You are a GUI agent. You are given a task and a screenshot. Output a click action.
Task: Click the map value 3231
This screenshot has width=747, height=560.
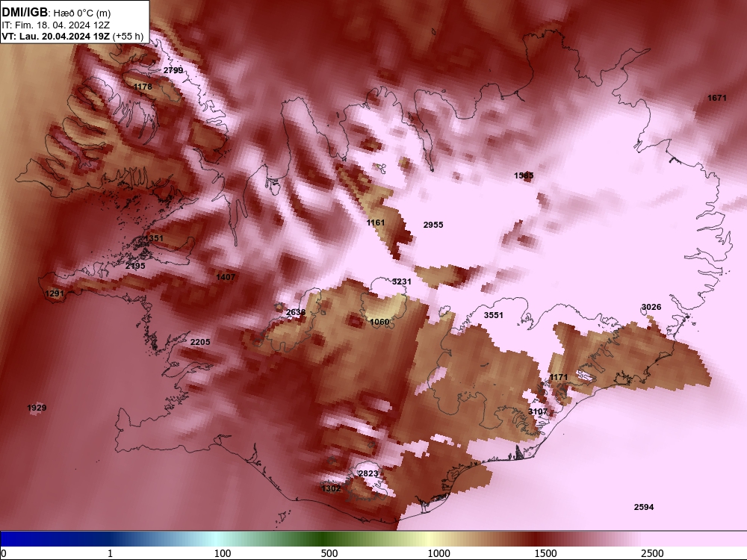pyautogui.click(x=402, y=282)
